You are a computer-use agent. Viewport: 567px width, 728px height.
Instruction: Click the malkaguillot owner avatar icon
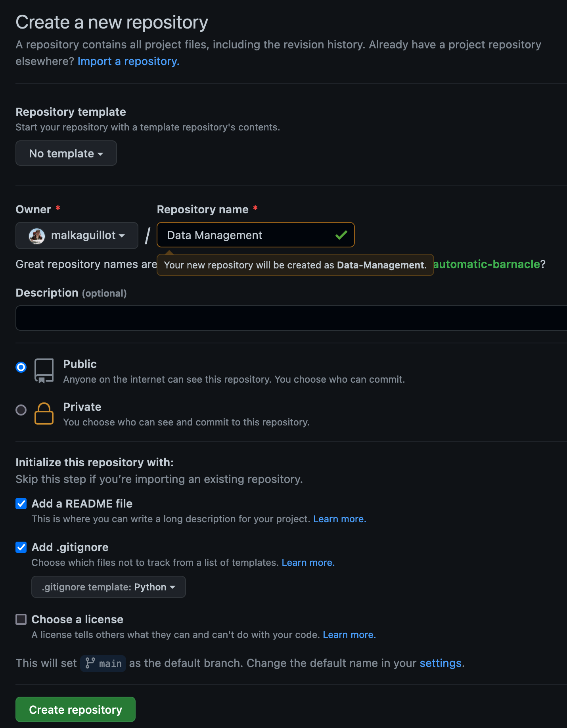[37, 236]
